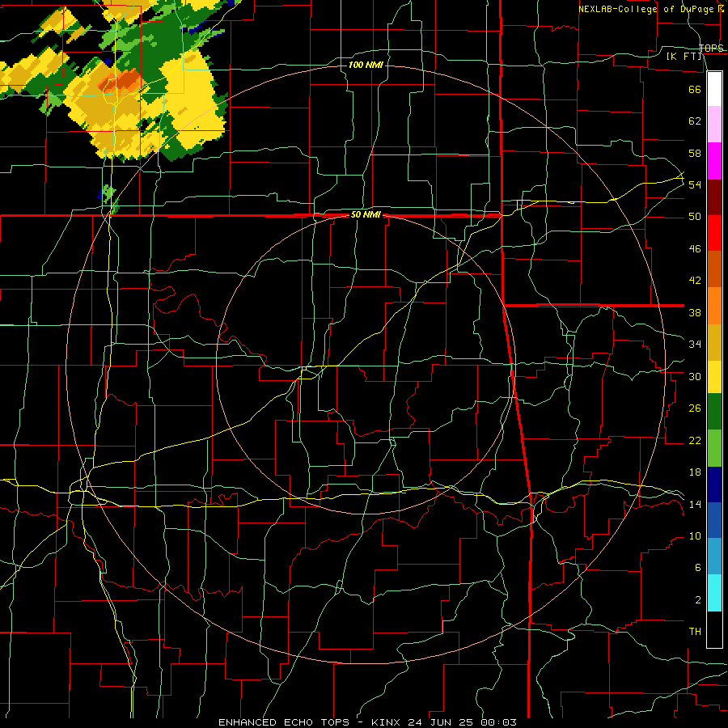Click the orange legend swatch near 38

[714, 306]
